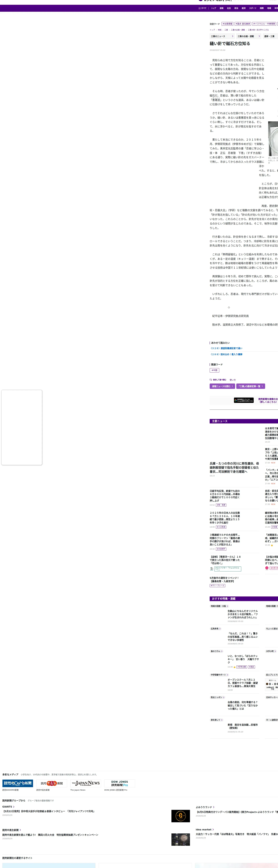Open the 速報 navigation tab
This screenshot has height=868, width=278.
coord(221,8)
